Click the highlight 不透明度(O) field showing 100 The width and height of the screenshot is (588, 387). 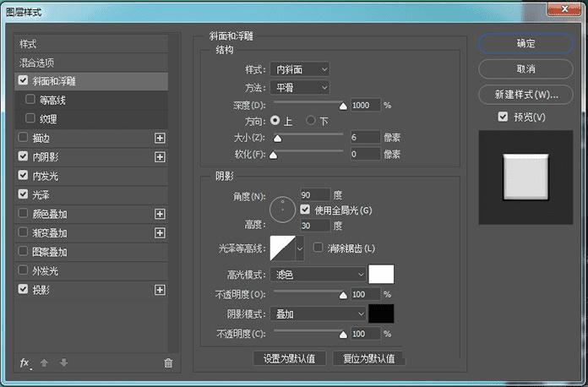[x=365, y=294]
